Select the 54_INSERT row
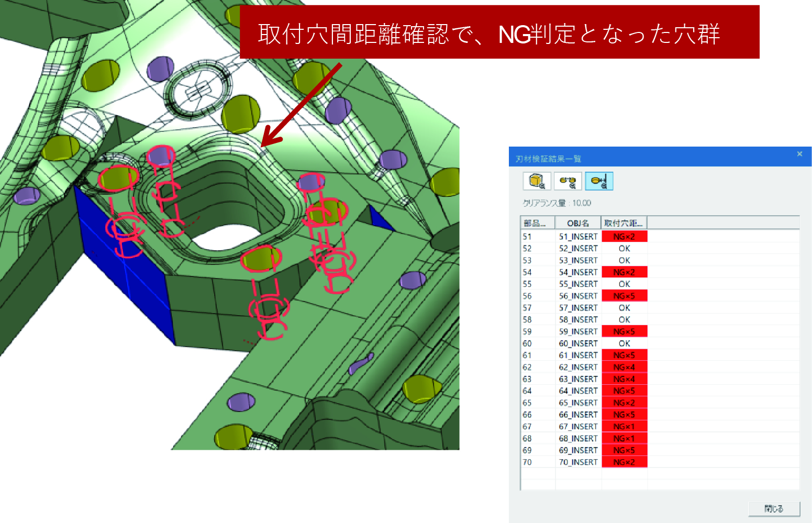812x523 pixels. coord(578,272)
